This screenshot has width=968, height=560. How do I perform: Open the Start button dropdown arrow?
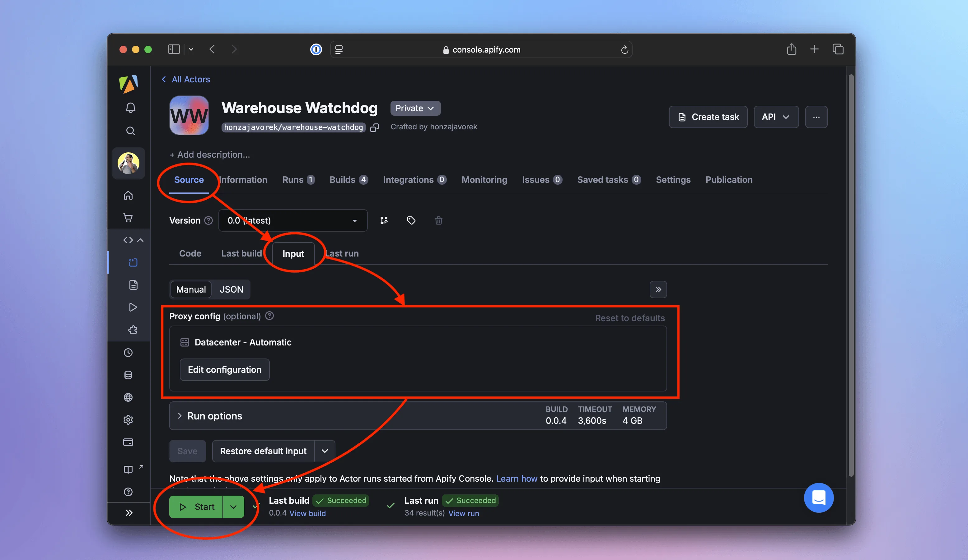click(x=233, y=507)
